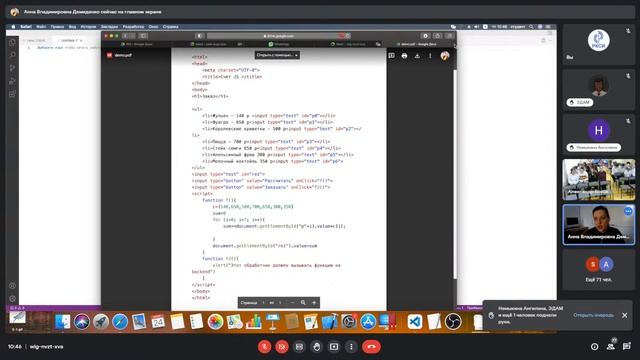The width and height of the screenshot is (640, 360).
Task: Open История menu in menu bar
Action: [88, 27]
